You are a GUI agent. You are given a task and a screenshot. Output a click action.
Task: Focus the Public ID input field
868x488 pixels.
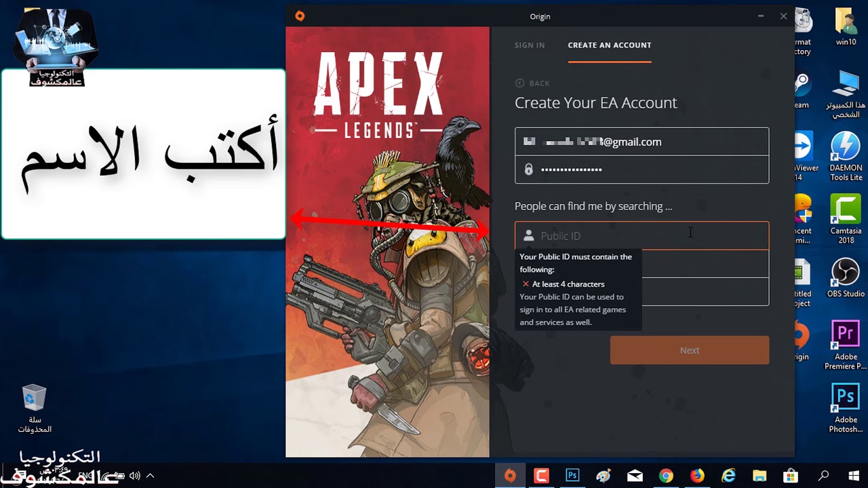pos(642,236)
